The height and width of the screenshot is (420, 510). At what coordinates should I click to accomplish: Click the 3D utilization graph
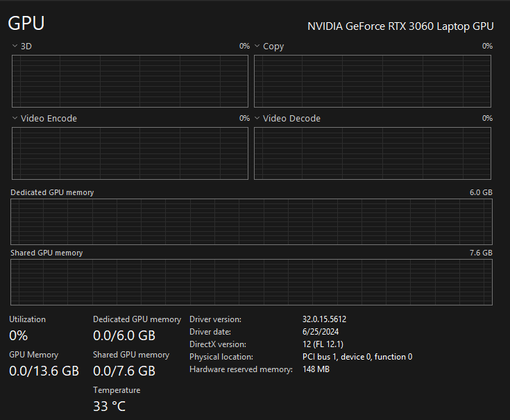point(130,81)
